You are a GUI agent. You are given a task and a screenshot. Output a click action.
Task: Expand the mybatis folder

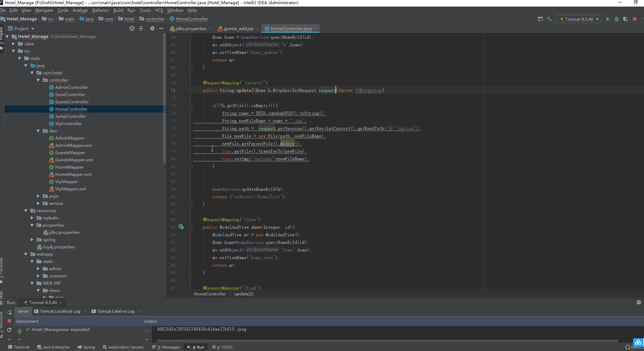tap(32, 218)
